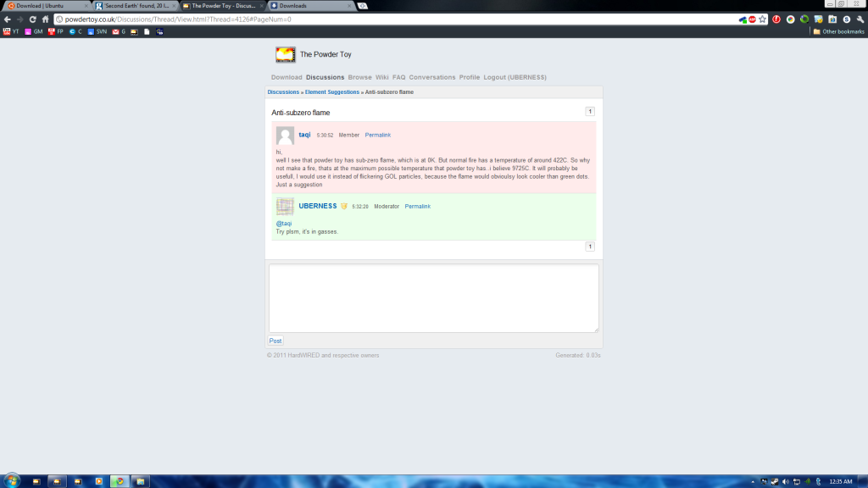Focus the reply text area
The image size is (868, 488).
click(x=433, y=298)
